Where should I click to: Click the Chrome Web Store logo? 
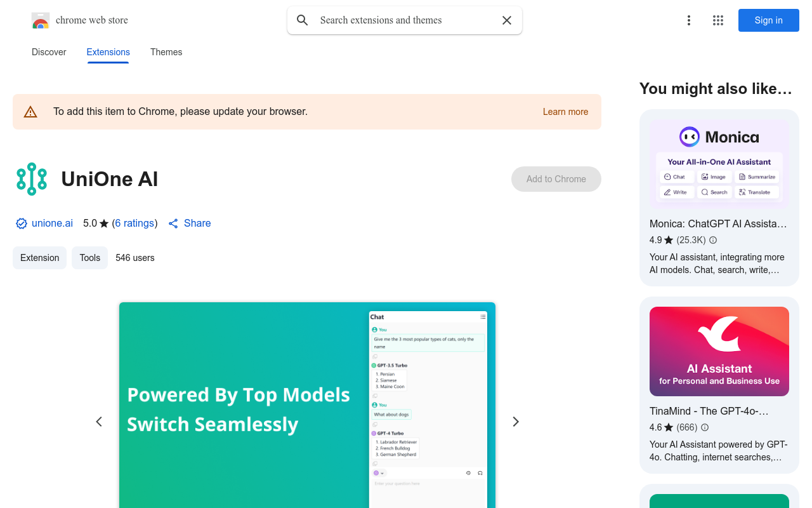[x=41, y=20]
